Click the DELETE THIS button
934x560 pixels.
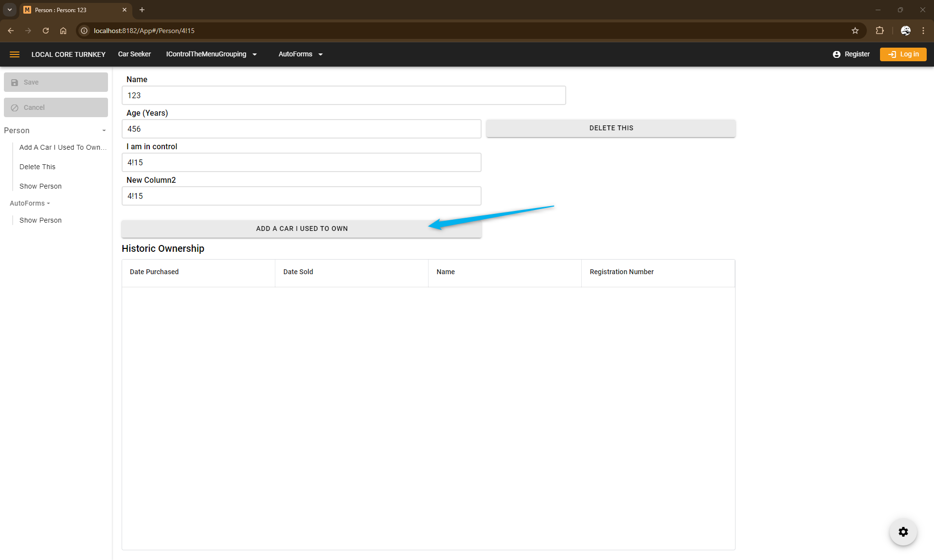coord(611,128)
